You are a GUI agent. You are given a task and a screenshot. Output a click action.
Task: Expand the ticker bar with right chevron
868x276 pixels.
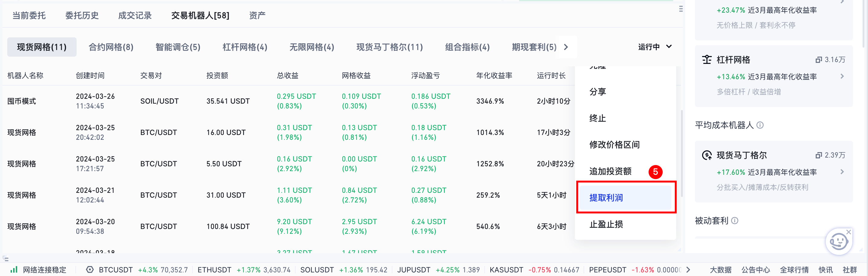point(688,270)
